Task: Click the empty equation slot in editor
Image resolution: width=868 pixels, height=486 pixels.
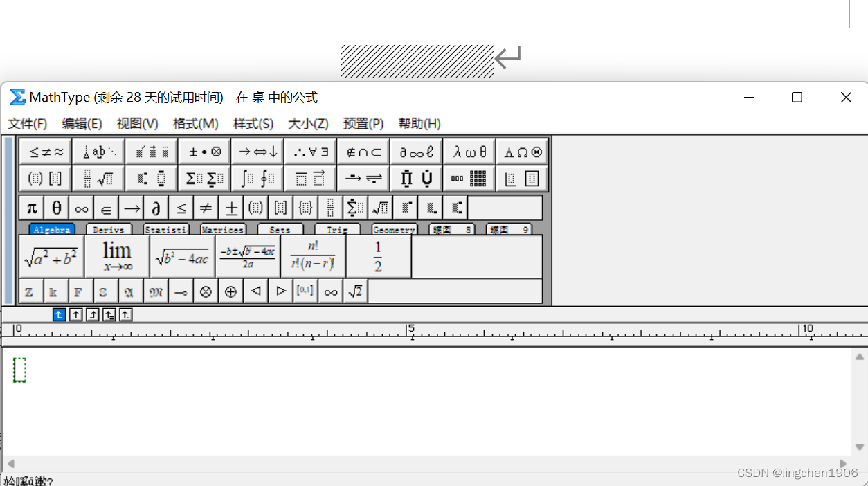Action: tap(19, 370)
